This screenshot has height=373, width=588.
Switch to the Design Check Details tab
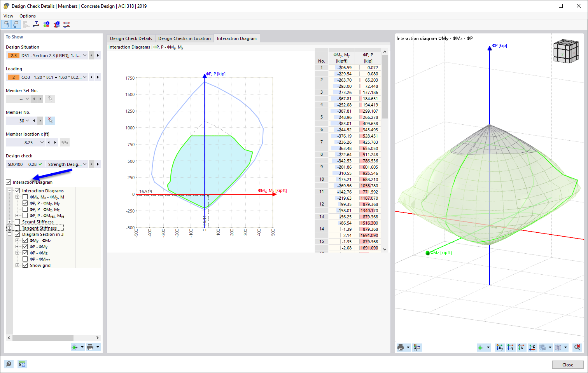131,38
